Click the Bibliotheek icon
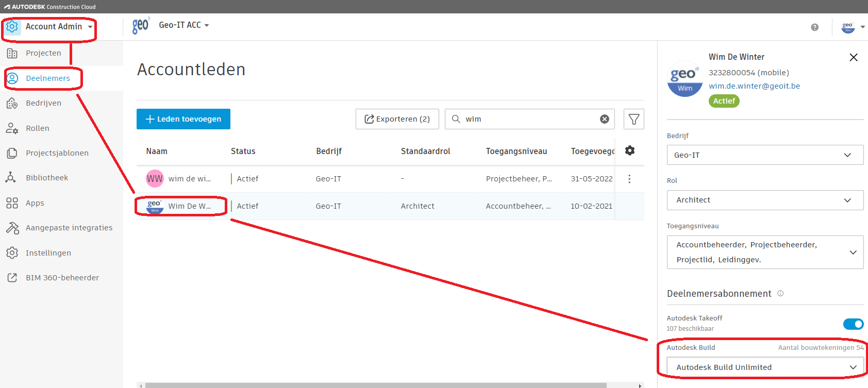The height and width of the screenshot is (388, 868). click(x=10, y=178)
